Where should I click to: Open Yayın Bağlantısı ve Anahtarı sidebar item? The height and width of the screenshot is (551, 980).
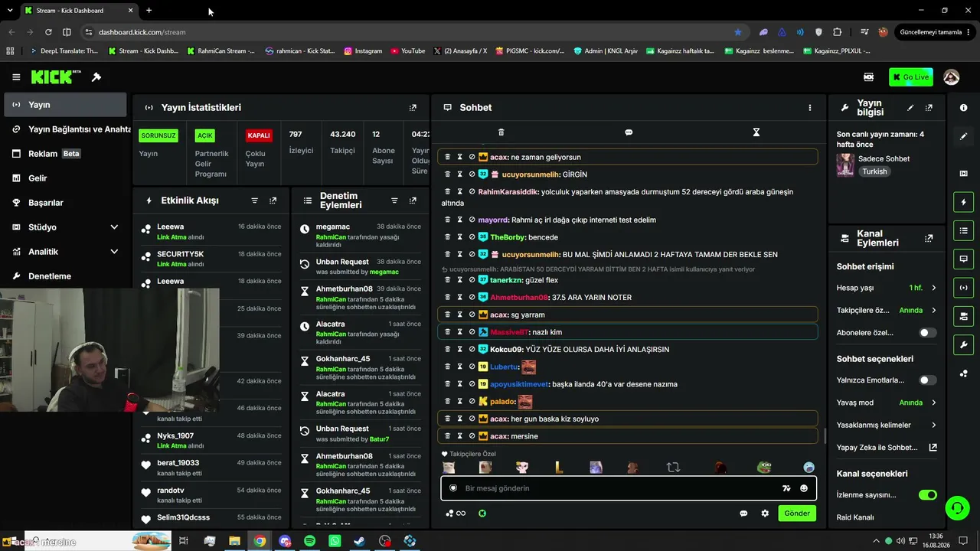click(67, 129)
